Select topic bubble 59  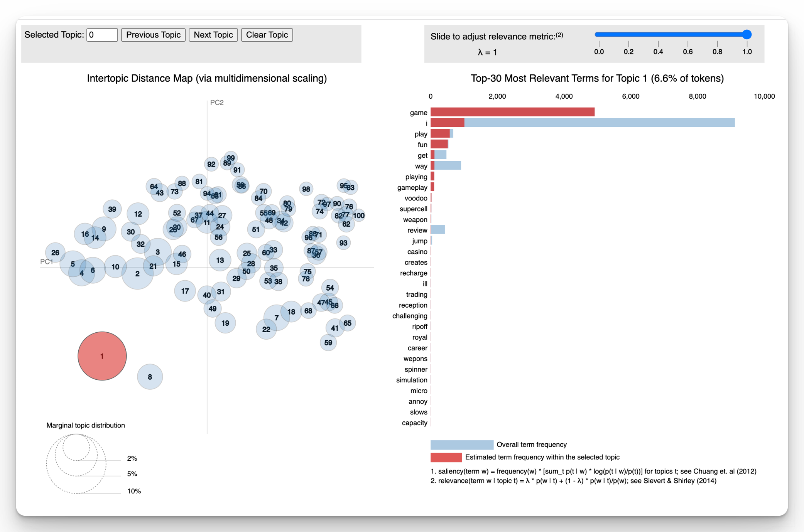328,342
